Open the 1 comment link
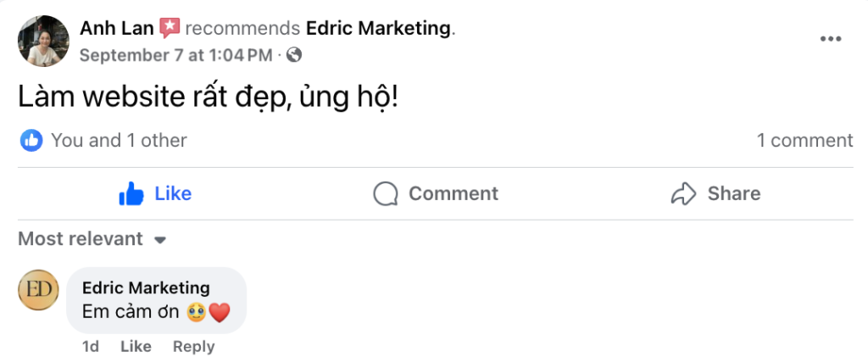Screen dimensions: 868x363 click(804, 140)
